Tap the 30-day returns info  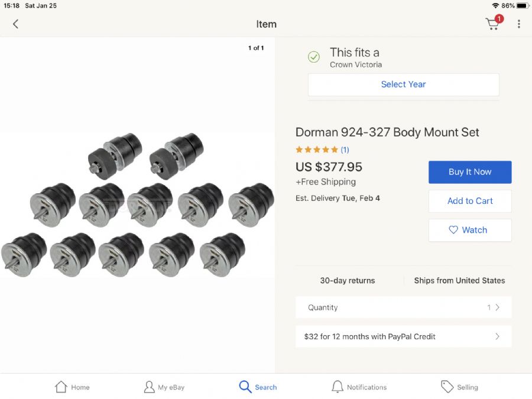coord(348,281)
